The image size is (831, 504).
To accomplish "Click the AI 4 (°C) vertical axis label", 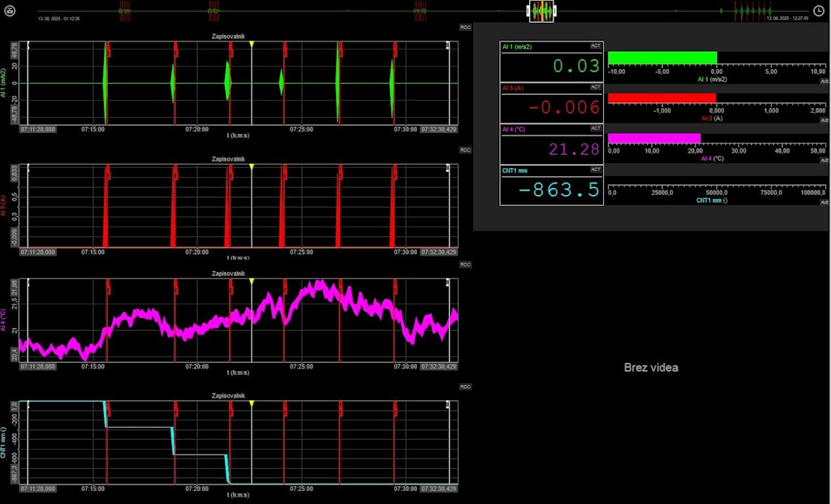I will tap(3, 320).
